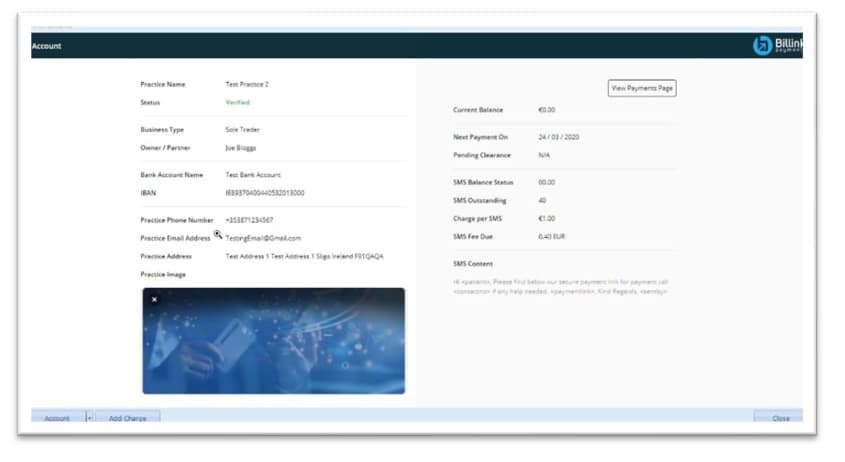845x462 pixels.
Task: Expand the dropdown arrow beside Account tab
Action: click(89, 418)
